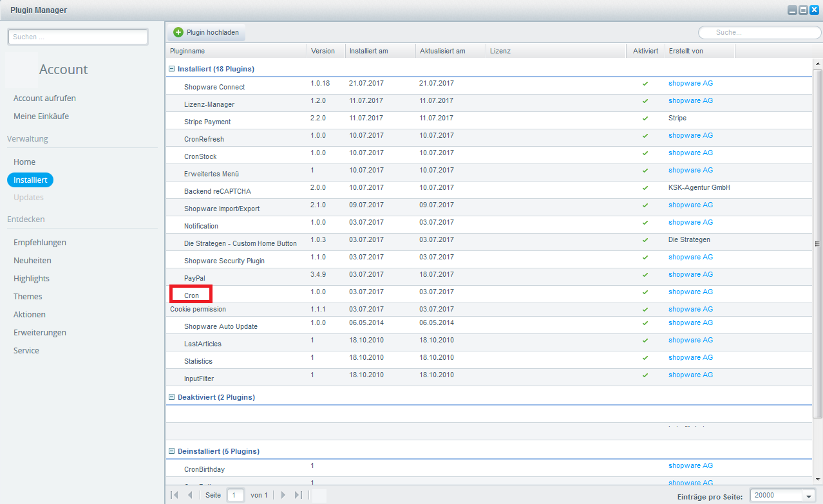Focus the left sidebar Suchen field
The width and height of the screenshot is (823, 504).
coord(78,37)
